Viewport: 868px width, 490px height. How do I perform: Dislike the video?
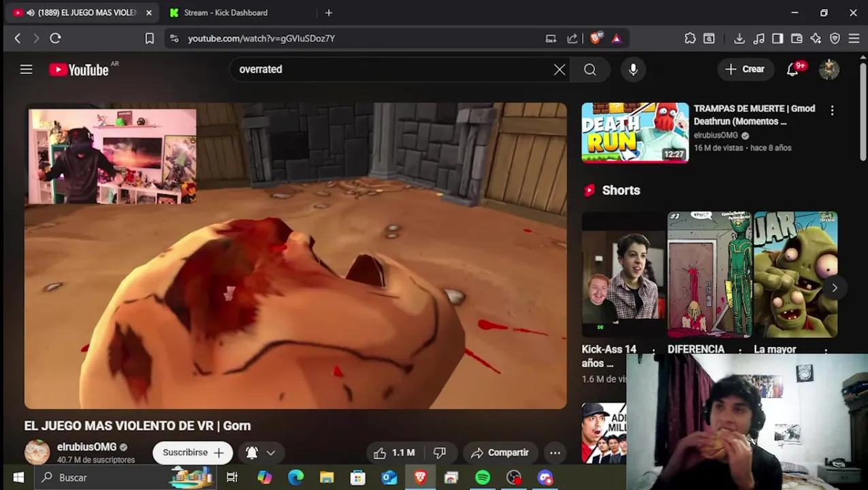pos(440,453)
